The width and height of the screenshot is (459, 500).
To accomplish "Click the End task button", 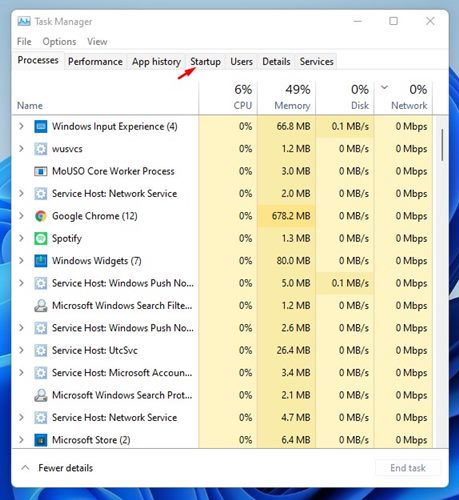I will tap(408, 468).
